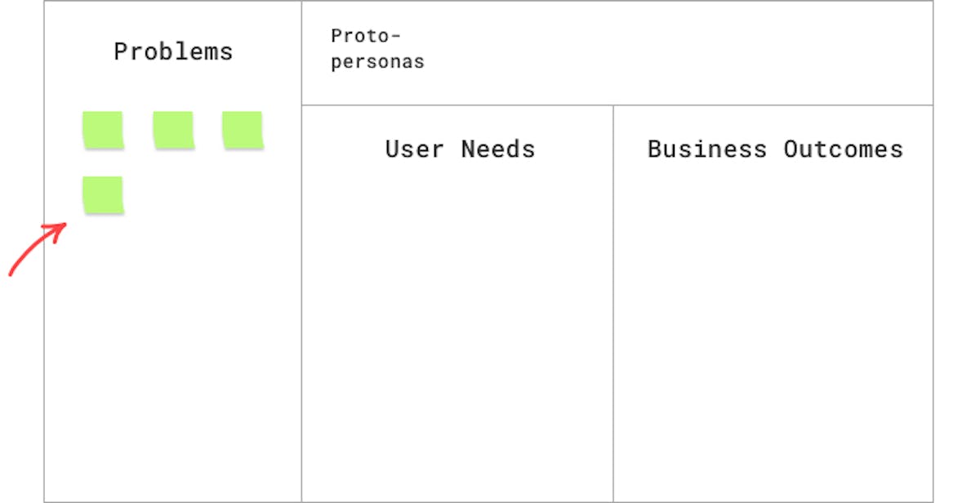Click the arrowhead of the red curved arrow

(x=60, y=229)
